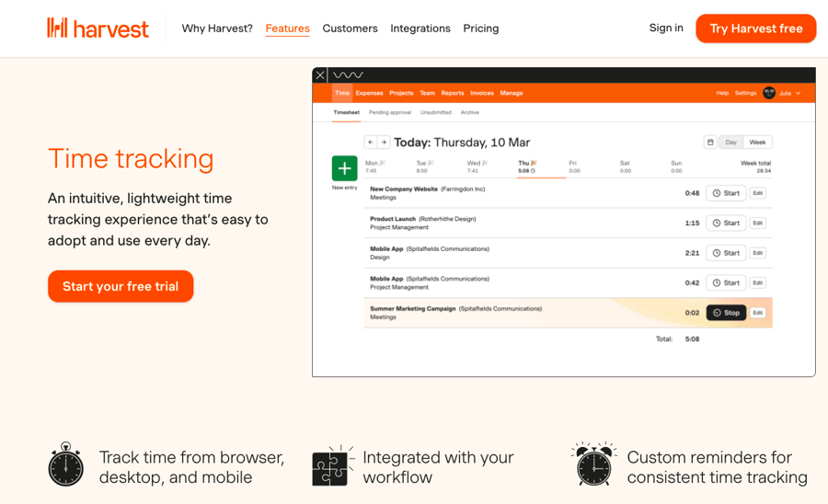Click the Week total 28:34 value
This screenshot has width=828, height=504.
click(x=764, y=171)
